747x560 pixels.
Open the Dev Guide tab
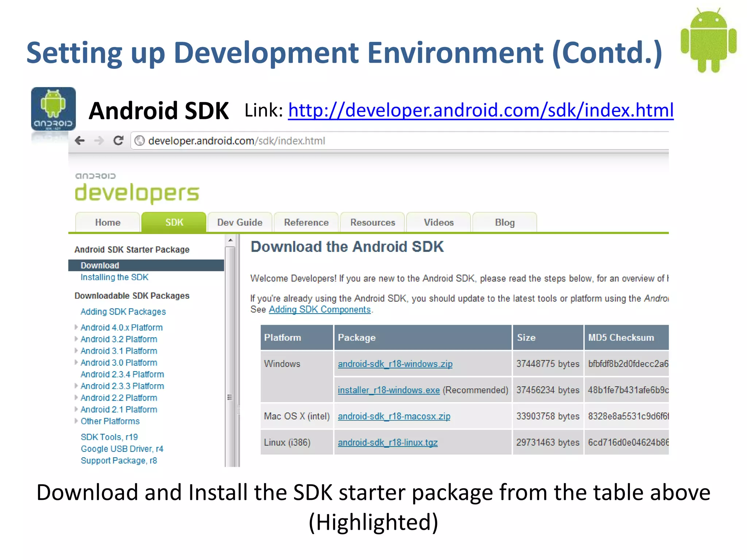click(x=240, y=222)
